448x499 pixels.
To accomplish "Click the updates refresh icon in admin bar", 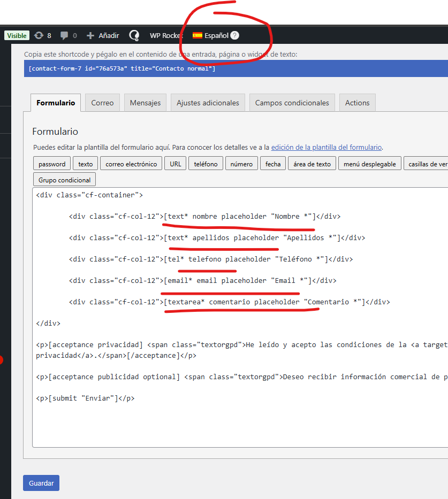I will point(39,35).
